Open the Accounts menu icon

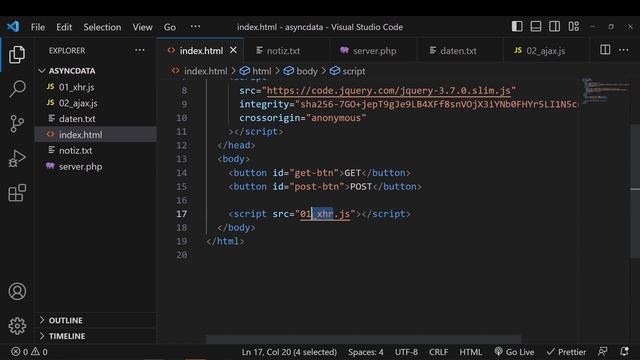tap(17, 291)
